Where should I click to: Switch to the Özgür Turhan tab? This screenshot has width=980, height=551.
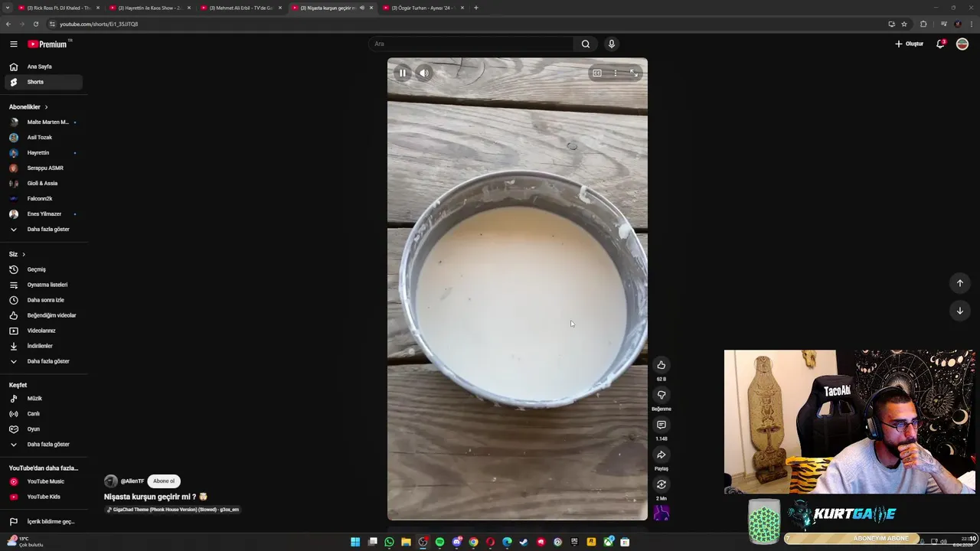pos(423,8)
